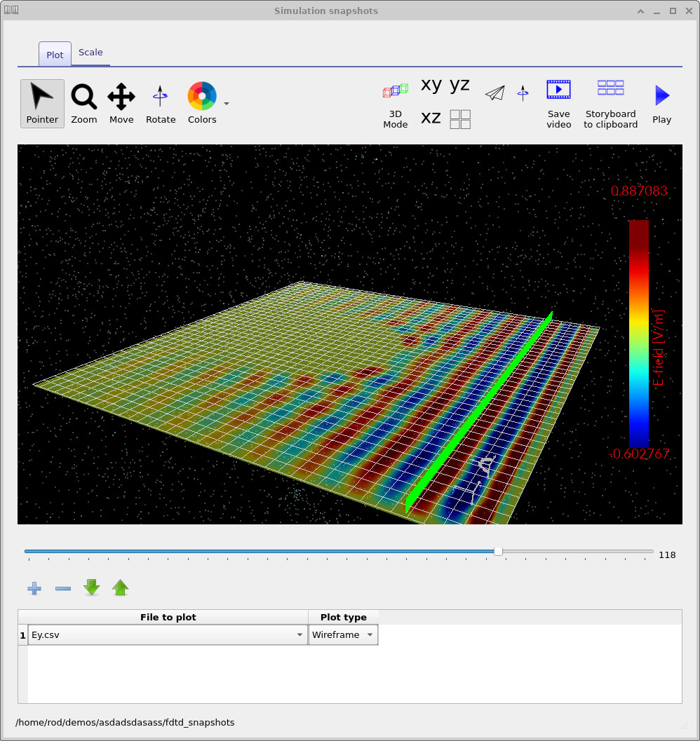Open the Colors wheel
700x741 pixels.
coord(202,104)
